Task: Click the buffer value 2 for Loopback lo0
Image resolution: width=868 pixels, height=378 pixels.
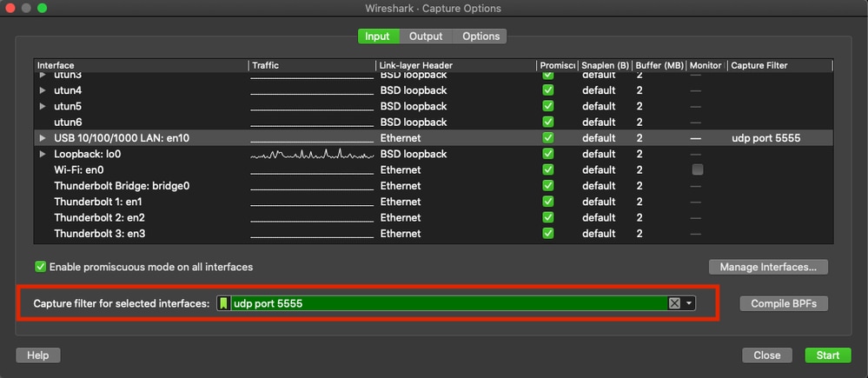Action: click(639, 154)
